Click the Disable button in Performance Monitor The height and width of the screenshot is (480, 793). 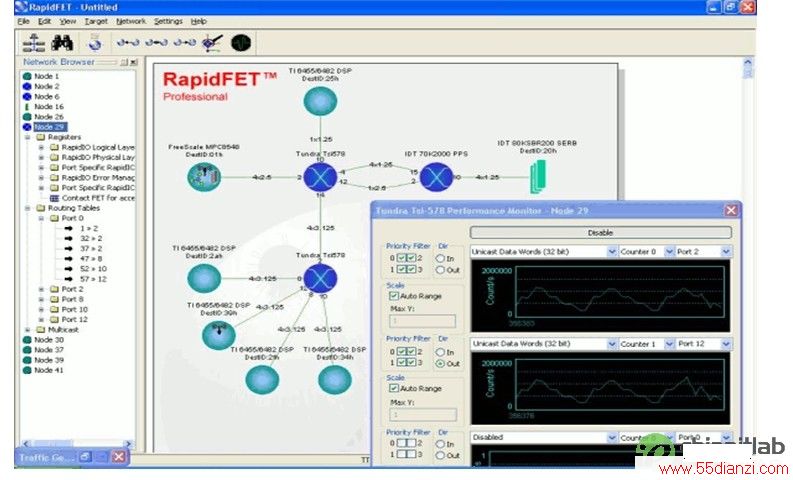coord(600,233)
